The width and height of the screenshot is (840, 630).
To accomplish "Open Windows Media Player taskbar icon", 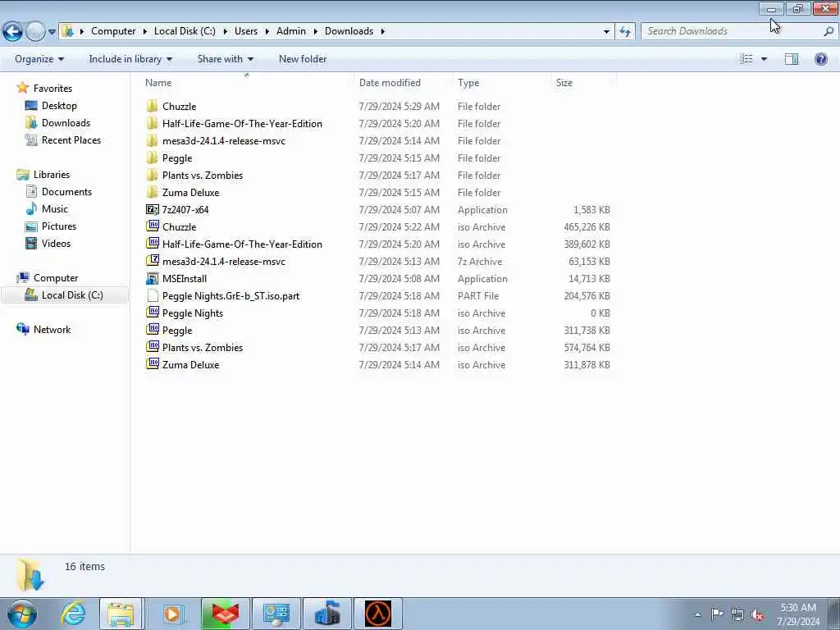I will click(172, 614).
